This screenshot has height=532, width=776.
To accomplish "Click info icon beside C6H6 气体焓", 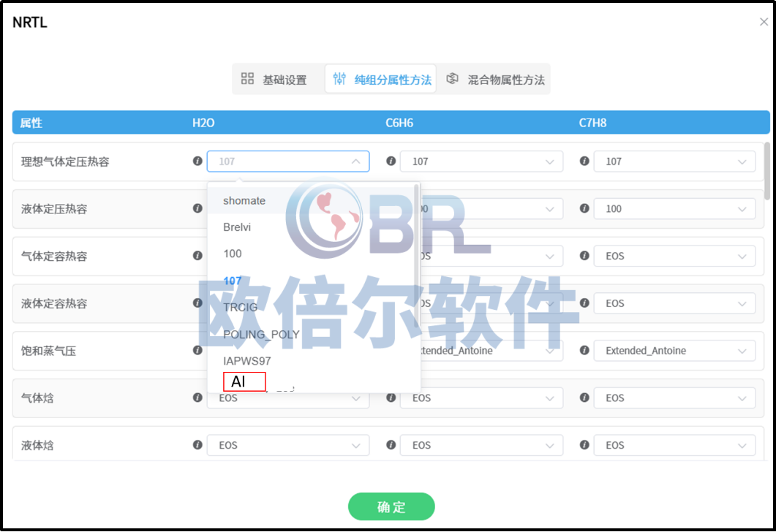I will [391, 398].
